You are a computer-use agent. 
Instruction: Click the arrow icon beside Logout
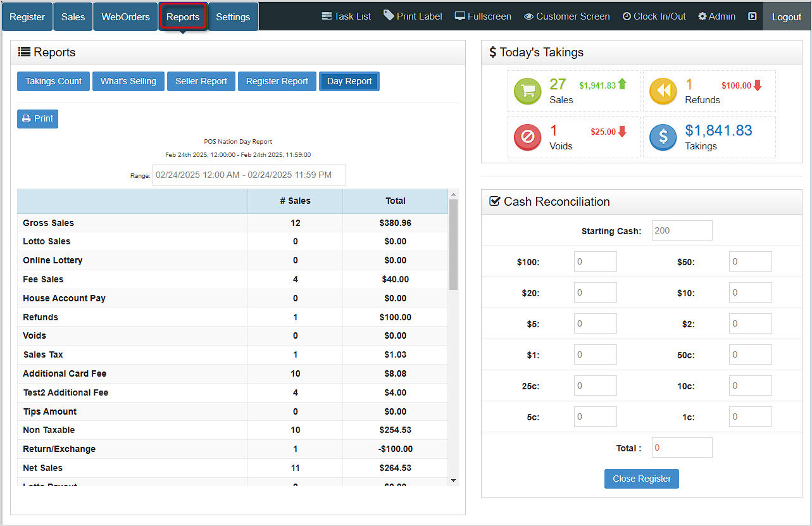pos(752,16)
